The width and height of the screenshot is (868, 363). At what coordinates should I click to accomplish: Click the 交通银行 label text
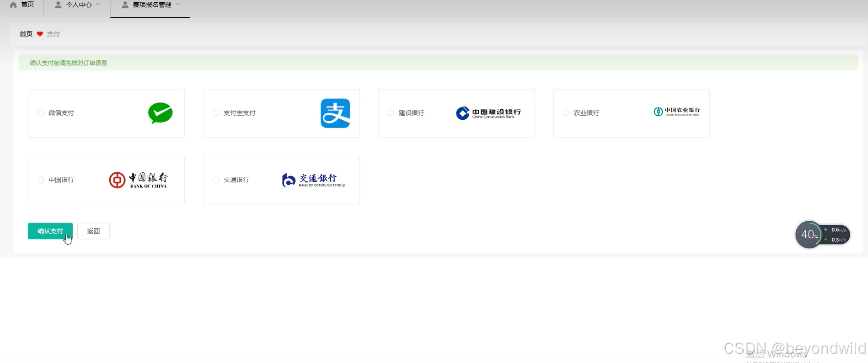coord(236,180)
